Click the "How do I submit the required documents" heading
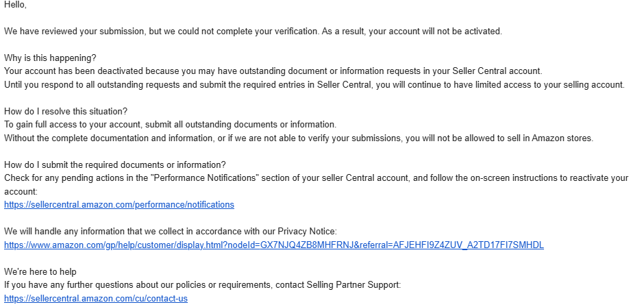Screen dimensions: 644x307 click(x=115, y=164)
